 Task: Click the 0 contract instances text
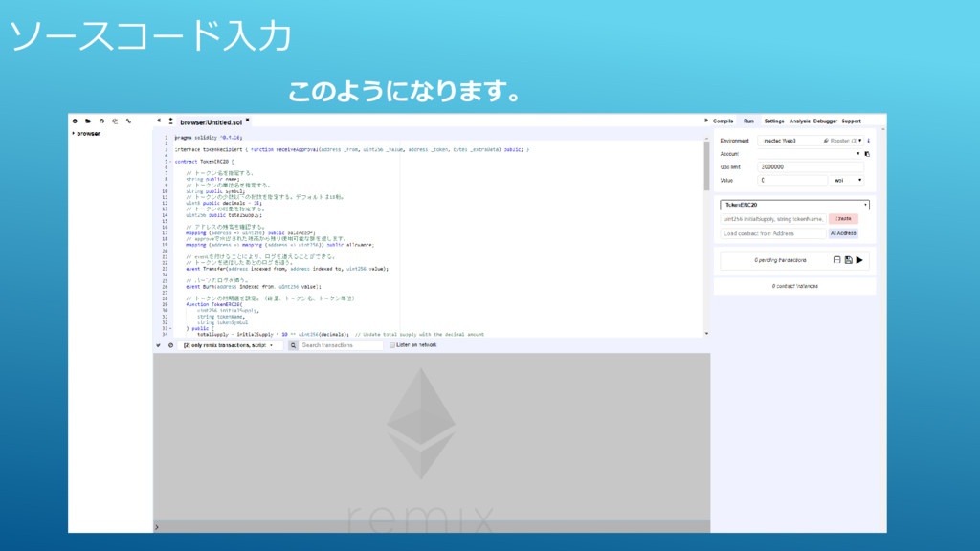(x=794, y=286)
